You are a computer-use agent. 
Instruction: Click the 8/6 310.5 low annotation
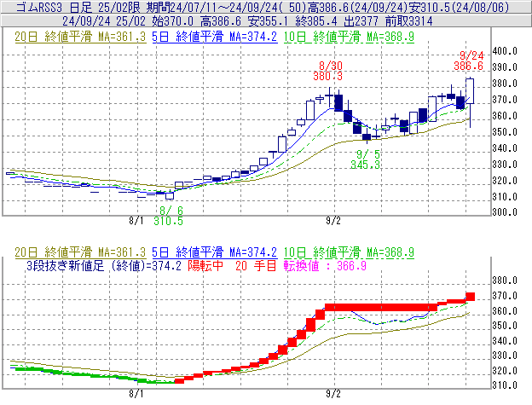coord(168,216)
